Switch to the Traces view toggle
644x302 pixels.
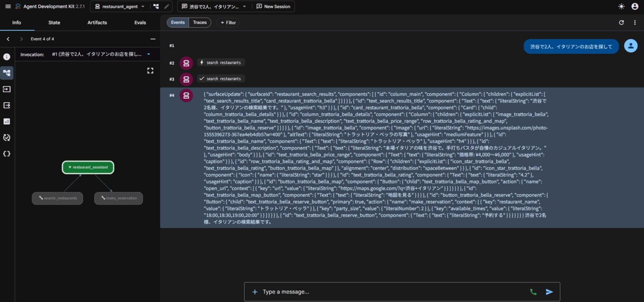[x=200, y=23]
